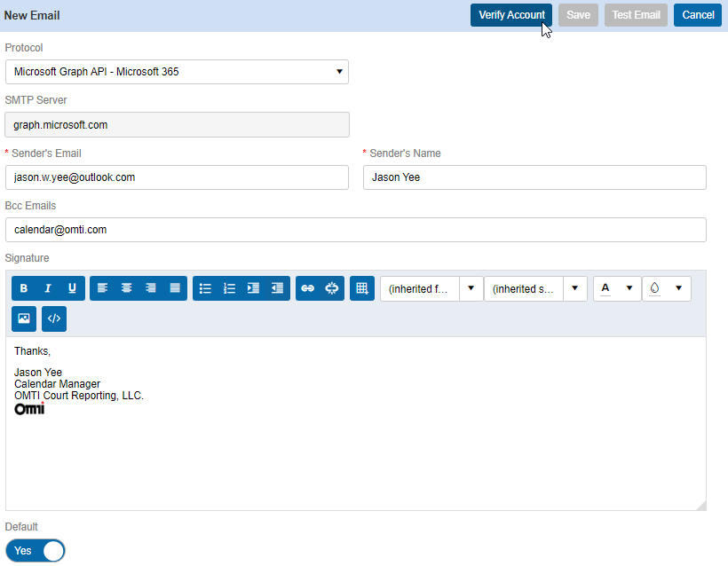The height and width of the screenshot is (566, 728).
Task: Open HTML source code view
Action: 54,318
